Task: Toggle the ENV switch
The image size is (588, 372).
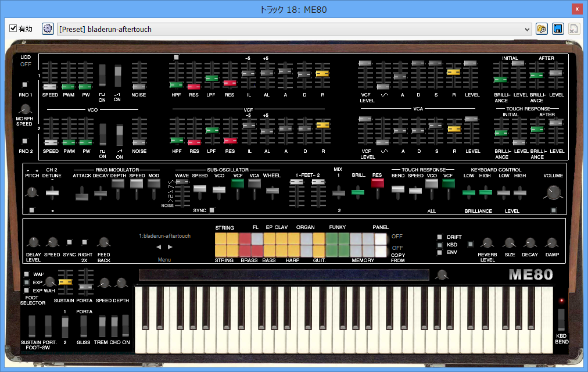Action: [439, 252]
